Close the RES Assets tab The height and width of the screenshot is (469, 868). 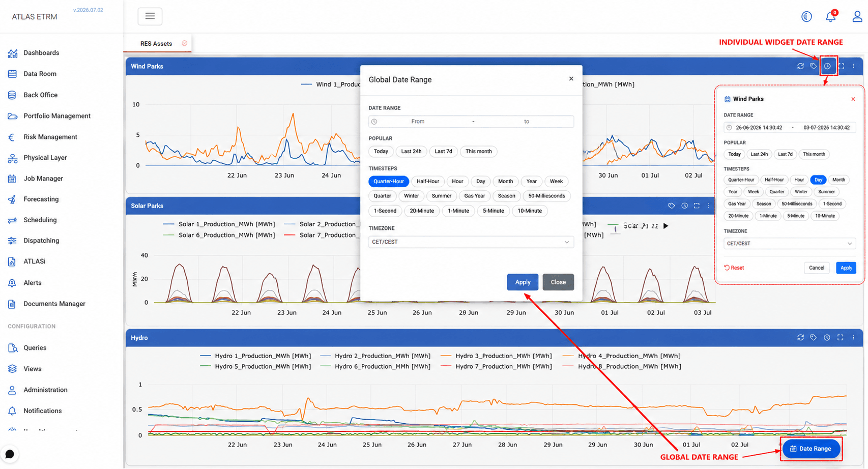pyautogui.click(x=185, y=43)
